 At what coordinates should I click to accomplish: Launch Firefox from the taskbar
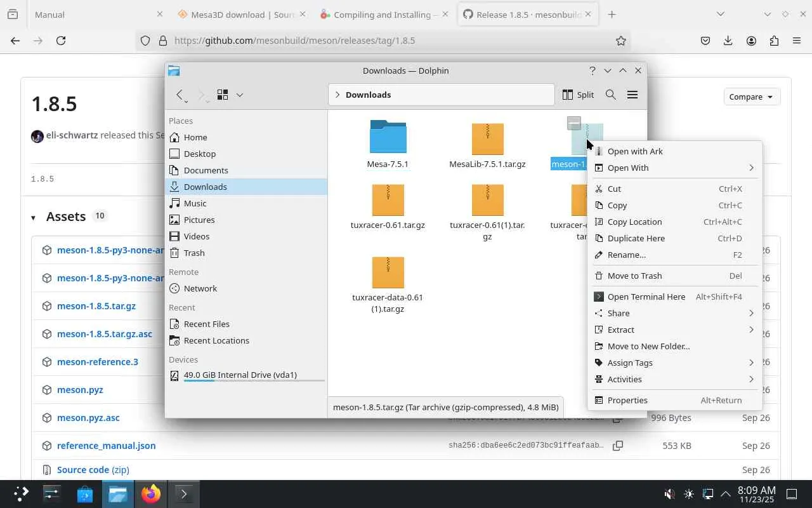(151, 493)
